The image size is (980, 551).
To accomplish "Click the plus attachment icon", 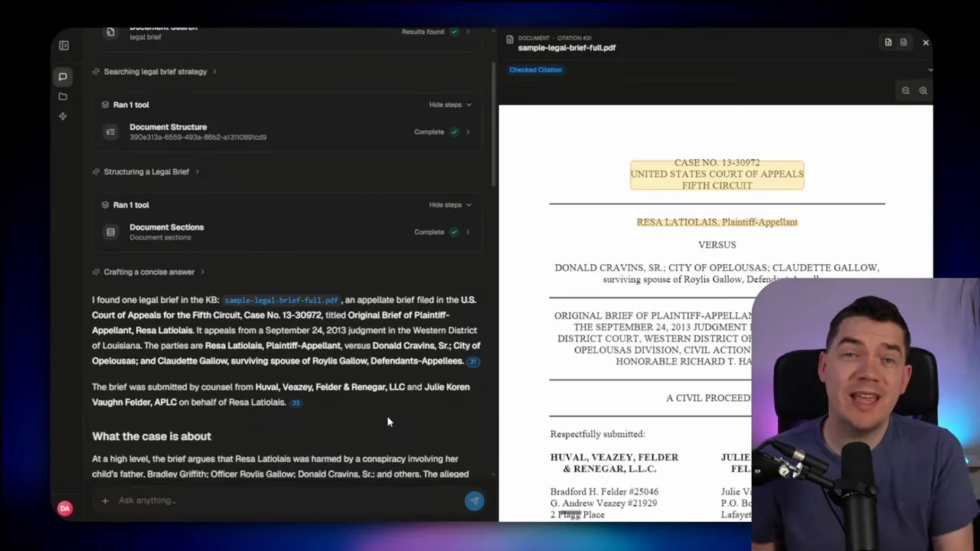I will click(x=105, y=500).
